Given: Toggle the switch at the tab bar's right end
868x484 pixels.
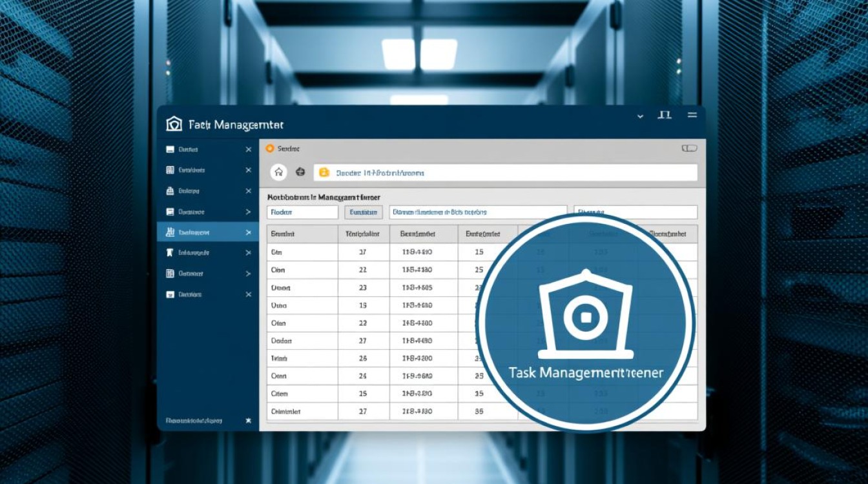Looking at the screenshot, I should click(689, 148).
